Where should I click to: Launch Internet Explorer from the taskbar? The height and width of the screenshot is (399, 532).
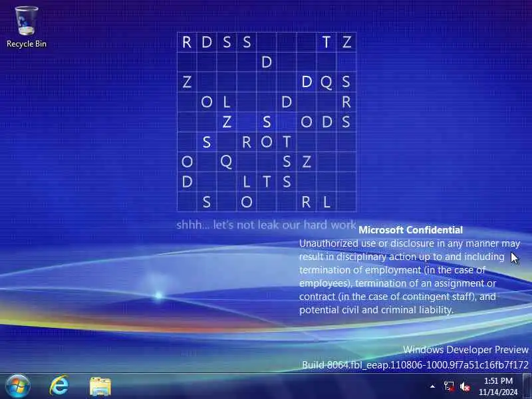[x=59, y=386]
